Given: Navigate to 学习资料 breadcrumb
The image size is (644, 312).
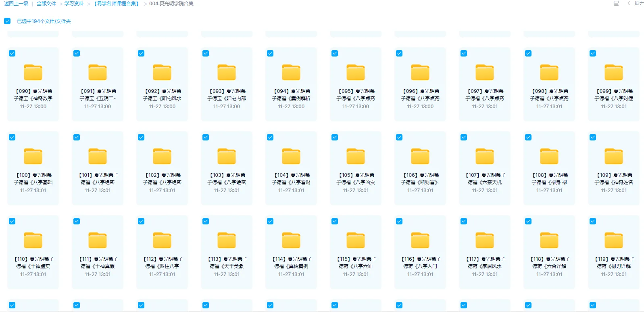Looking at the screenshot, I should click(74, 4).
